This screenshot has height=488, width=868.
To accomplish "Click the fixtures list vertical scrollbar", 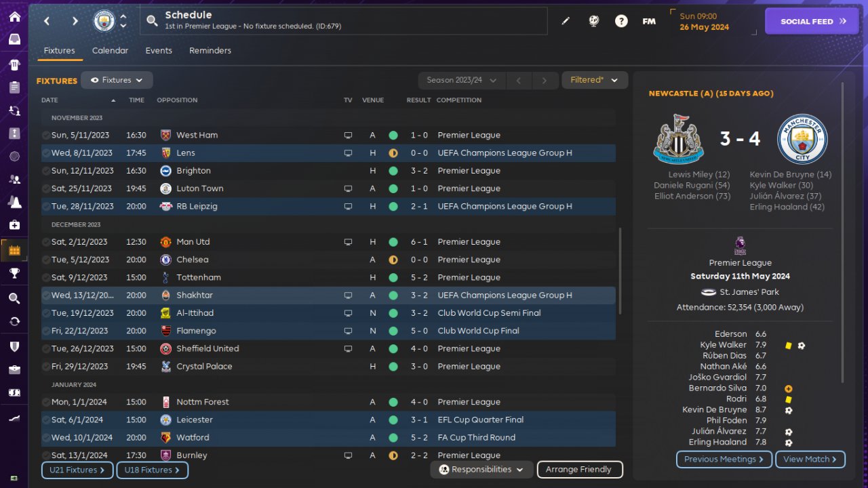I will coord(620,271).
